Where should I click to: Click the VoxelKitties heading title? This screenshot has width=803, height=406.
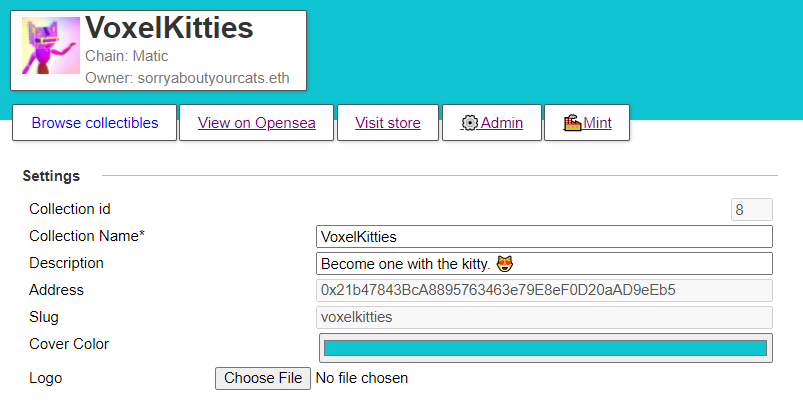pos(169,27)
